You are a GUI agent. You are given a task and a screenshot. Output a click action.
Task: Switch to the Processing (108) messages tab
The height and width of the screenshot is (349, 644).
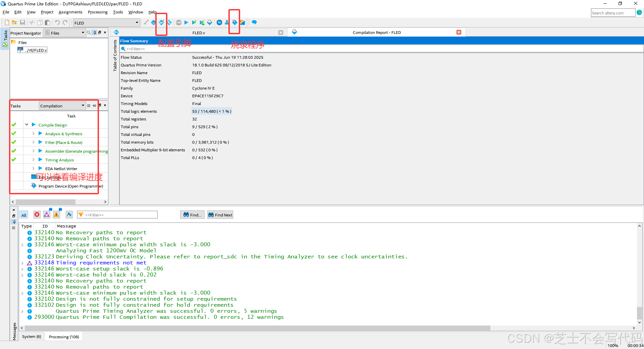(64, 337)
